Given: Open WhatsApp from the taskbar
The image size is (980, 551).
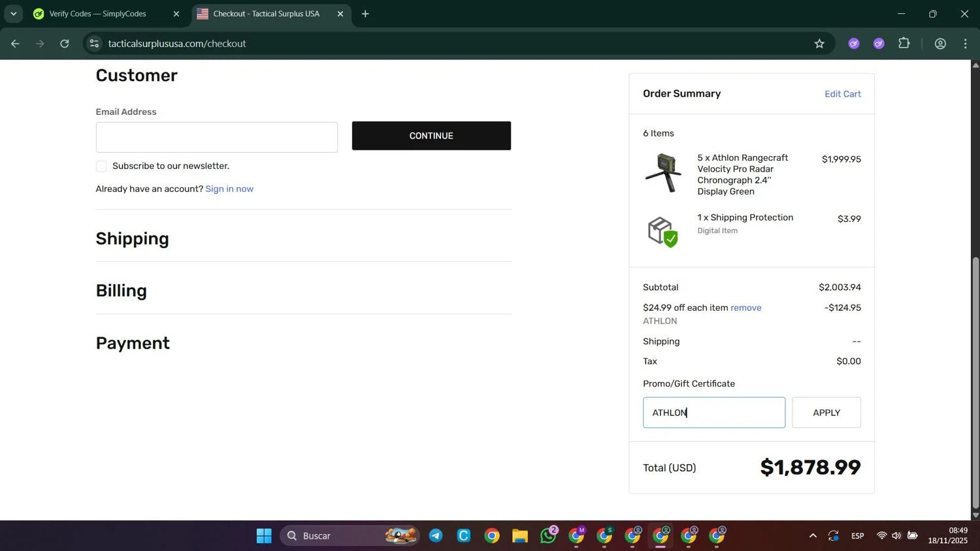Looking at the screenshot, I should point(548,536).
